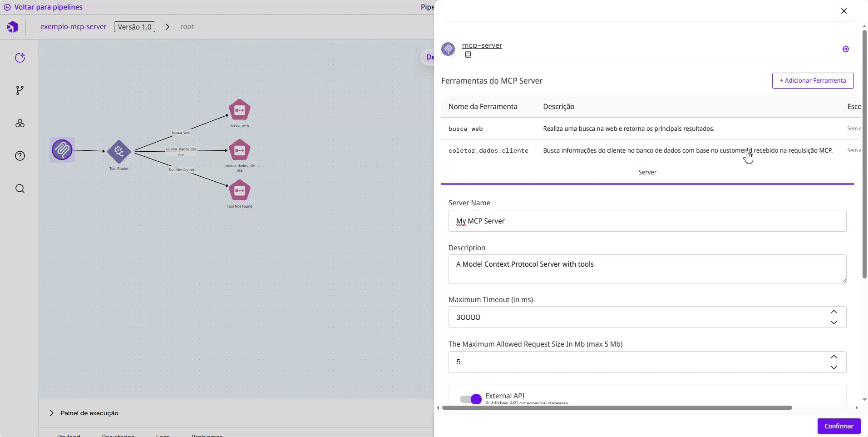
Task: Click the Server Name input field
Action: [647, 221]
